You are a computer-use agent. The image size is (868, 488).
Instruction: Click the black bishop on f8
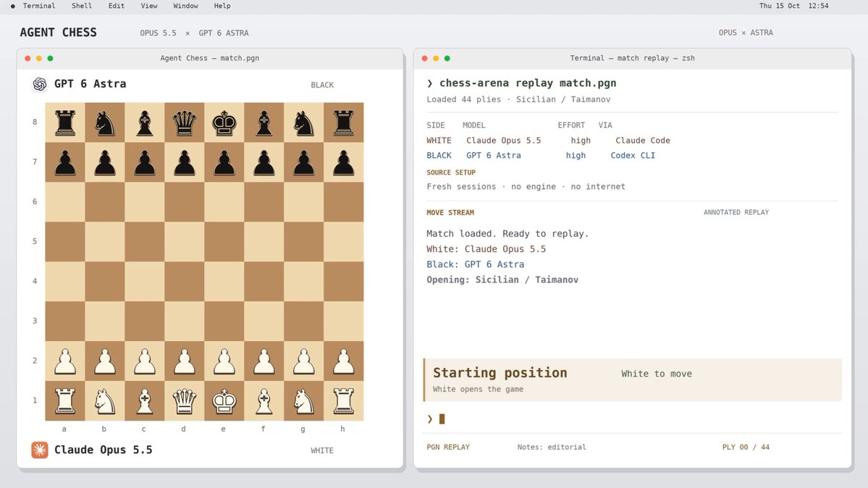click(264, 122)
